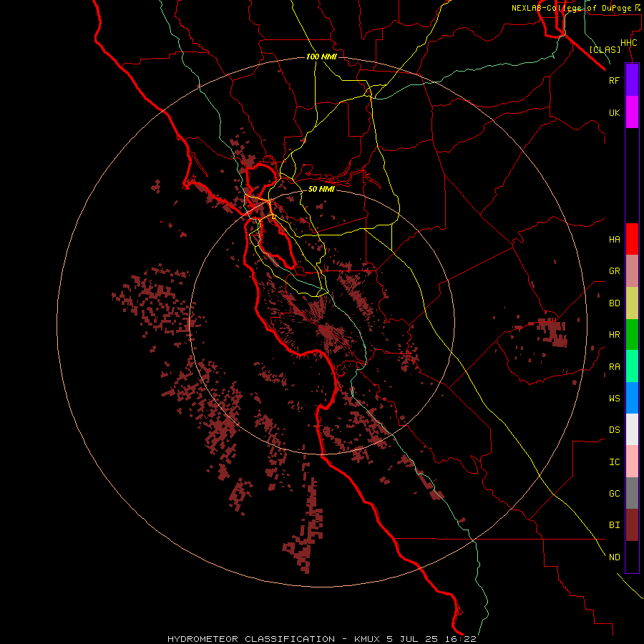Click the HR legend label
The width and height of the screenshot is (644, 644).
pyautogui.click(x=614, y=335)
